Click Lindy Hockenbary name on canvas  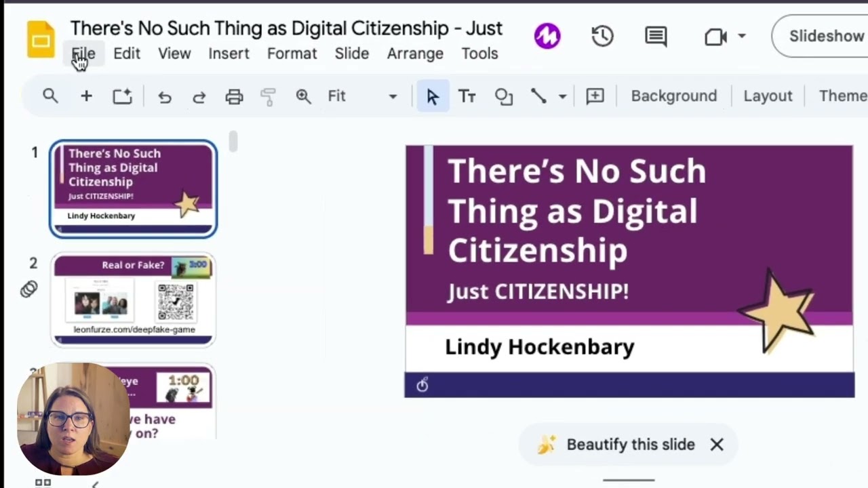tap(539, 347)
